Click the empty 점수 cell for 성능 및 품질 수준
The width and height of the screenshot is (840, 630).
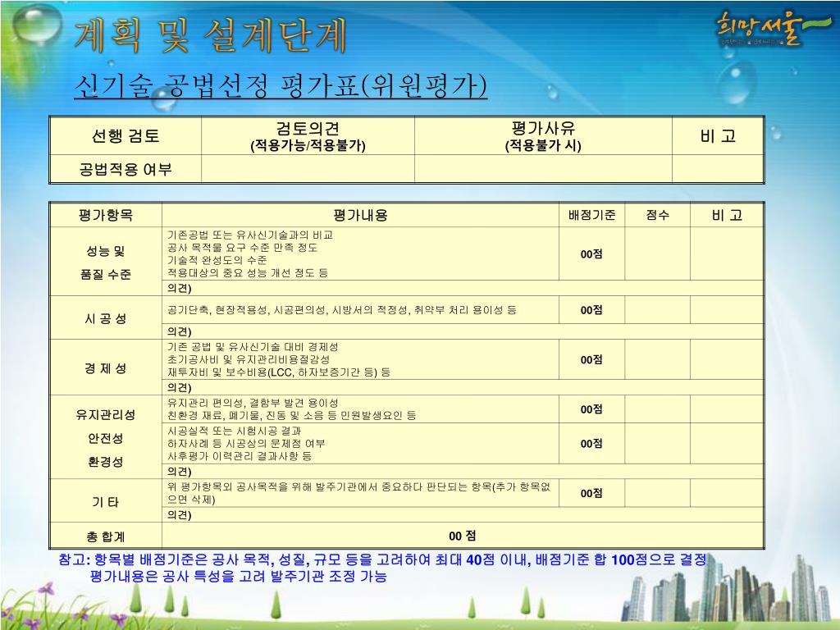(657, 253)
